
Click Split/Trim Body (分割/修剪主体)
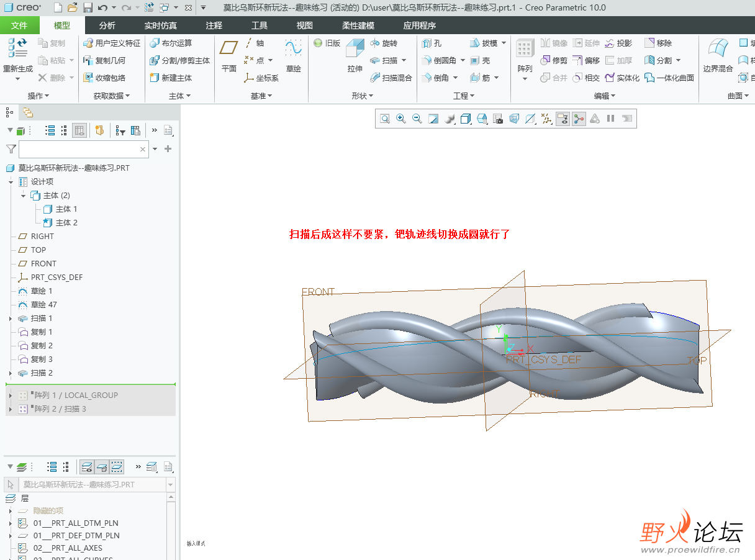pyautogui.click(x=180, y=60)
